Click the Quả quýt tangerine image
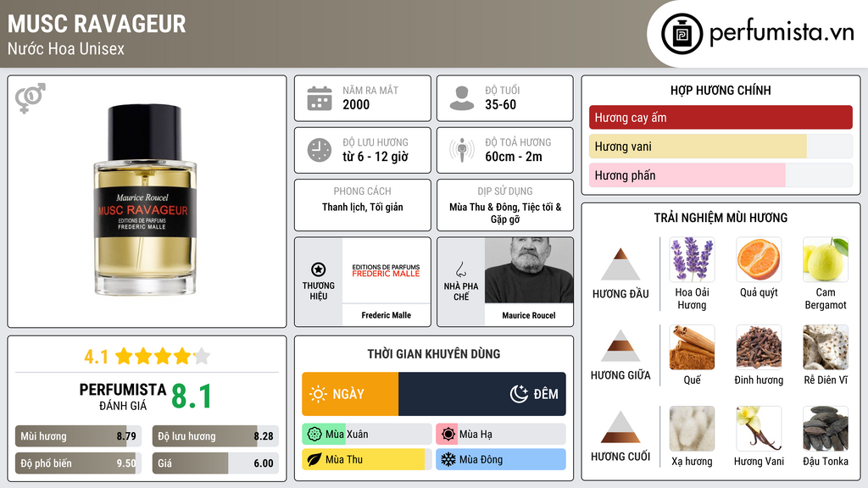Viewport: 868px width, 488px height. point(759,259)
